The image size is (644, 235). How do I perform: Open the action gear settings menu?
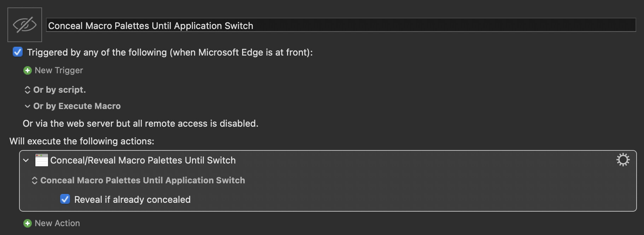(623, 160)
